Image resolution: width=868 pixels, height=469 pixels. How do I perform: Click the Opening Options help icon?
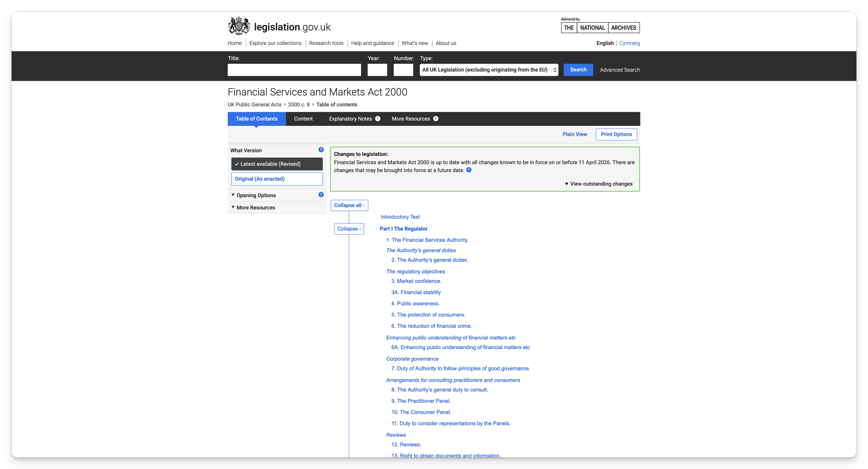(x=320, y=195)
